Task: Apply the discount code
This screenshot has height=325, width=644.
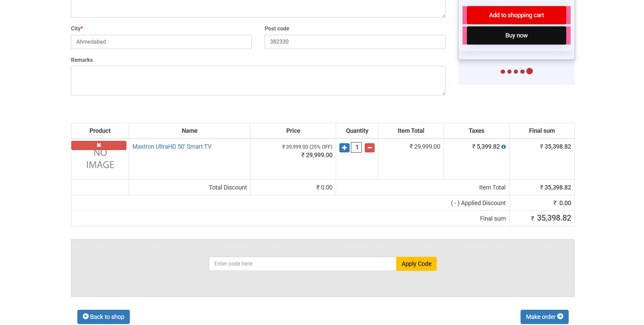Action: pyautogui.click(x=416, y=264)
